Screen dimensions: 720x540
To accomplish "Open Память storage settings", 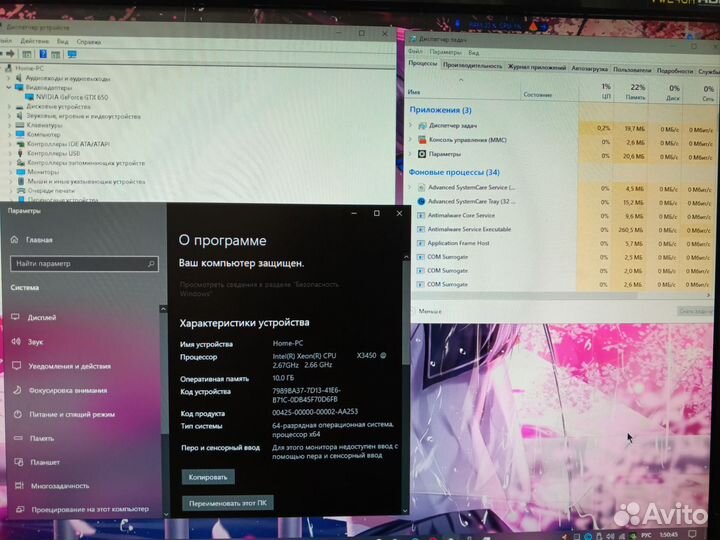I will [x=41, y=438].
